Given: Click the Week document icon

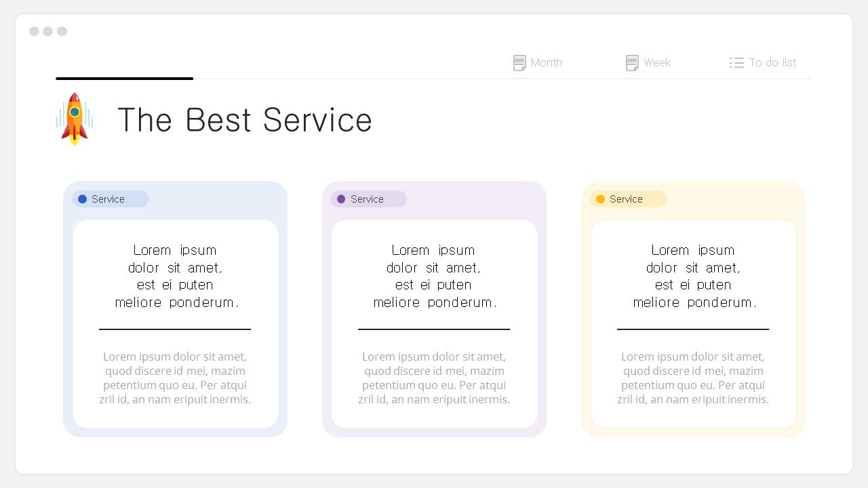Looking at the screenshot, I should [x=632, y=63].
